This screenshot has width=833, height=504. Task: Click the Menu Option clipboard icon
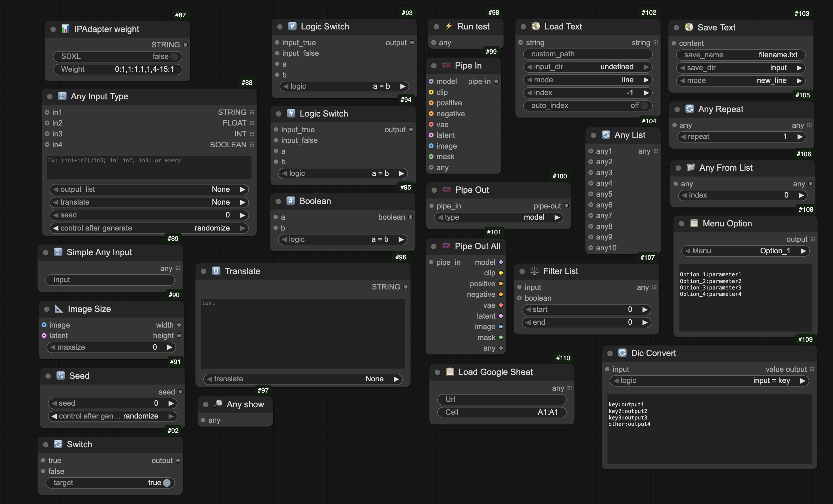(x=694, y=223)
